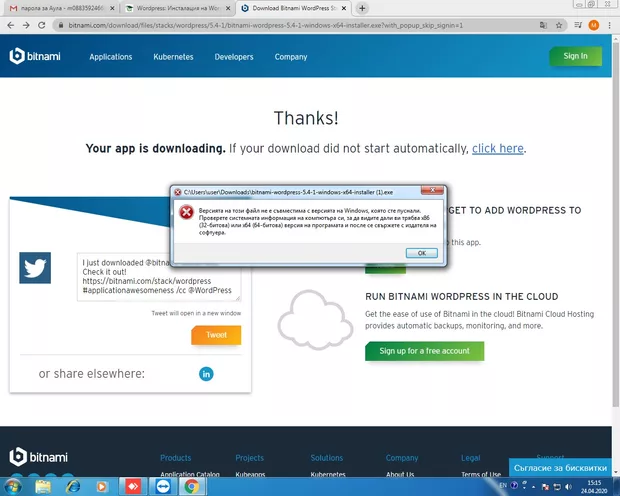Click the 'Thanks!' heading

pyautogui.click(x=306, y=118)
